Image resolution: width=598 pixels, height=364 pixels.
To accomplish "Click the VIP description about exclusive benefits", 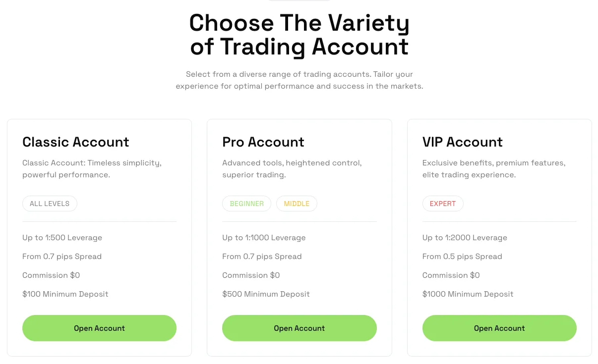I will 494,169.
